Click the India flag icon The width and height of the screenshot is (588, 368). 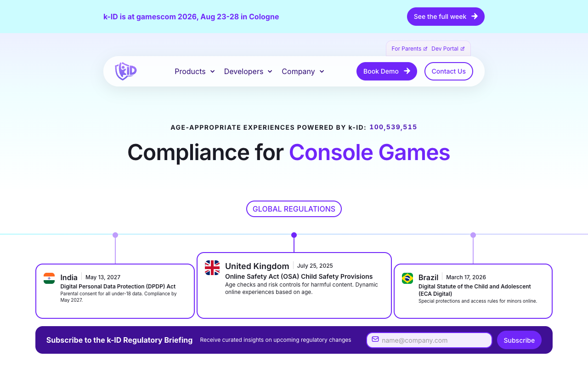point(49,278)
